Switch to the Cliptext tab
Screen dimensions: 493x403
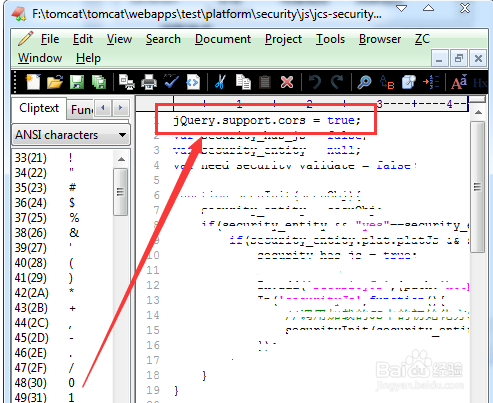39,108
